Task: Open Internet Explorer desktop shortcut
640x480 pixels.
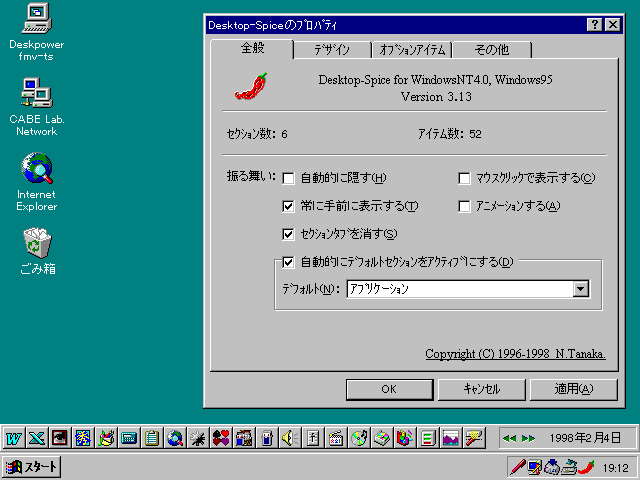Action: point(37,182)
